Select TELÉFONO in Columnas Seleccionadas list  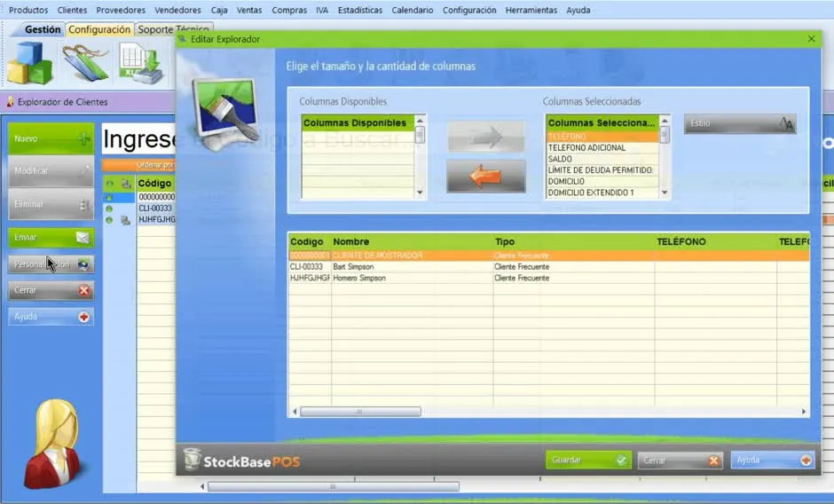tap(602, 137)
